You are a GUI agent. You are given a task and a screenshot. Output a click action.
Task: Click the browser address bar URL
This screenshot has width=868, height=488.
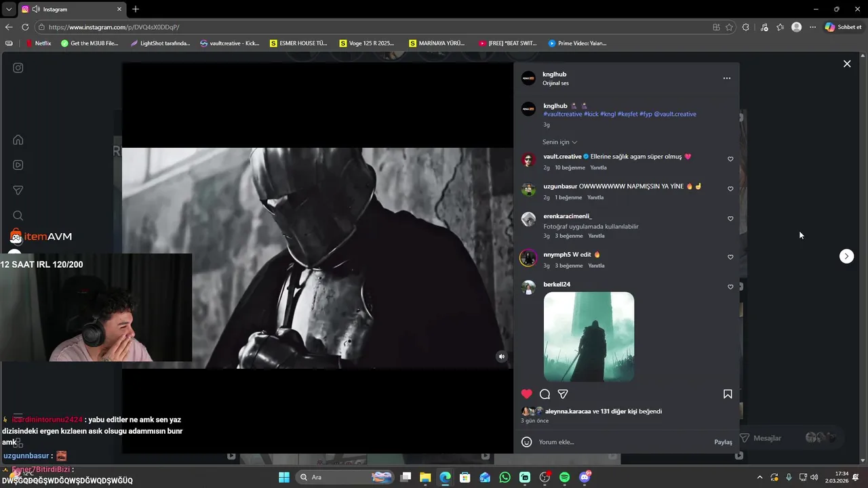point(114,27)
